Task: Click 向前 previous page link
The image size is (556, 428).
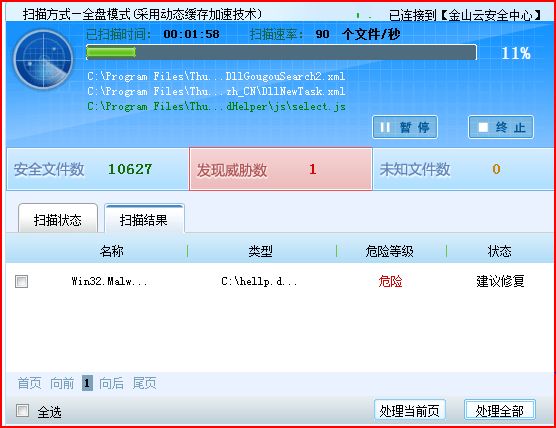Action: 62,383
